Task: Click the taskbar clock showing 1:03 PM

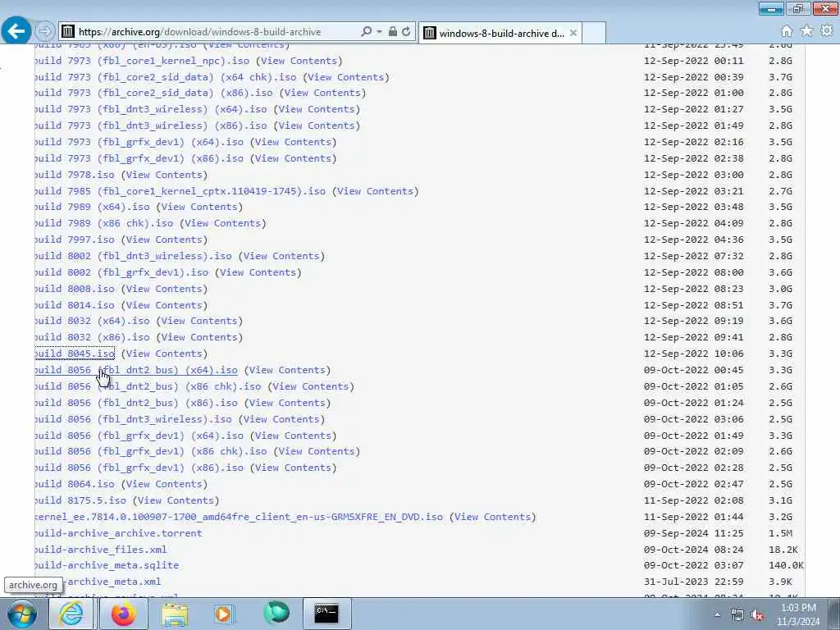Action: (798, 614)
